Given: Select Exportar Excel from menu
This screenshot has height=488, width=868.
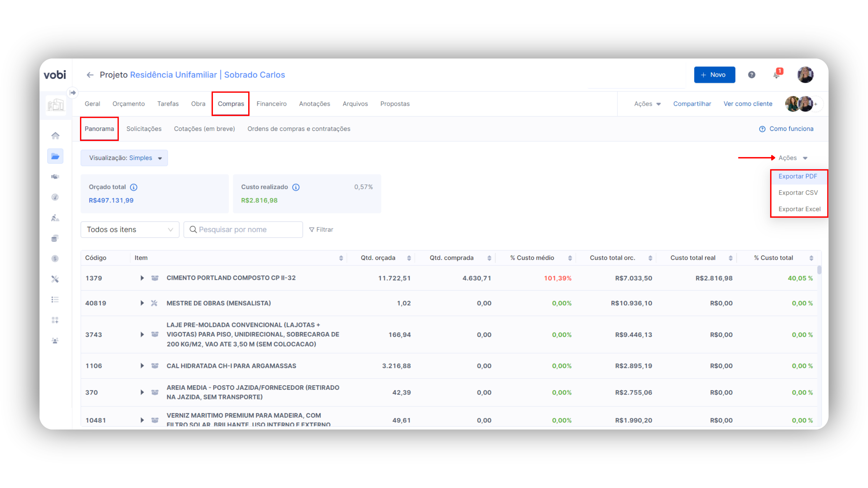Looking at the screenshot, I should pyautogui.click(x=799, y=209).
